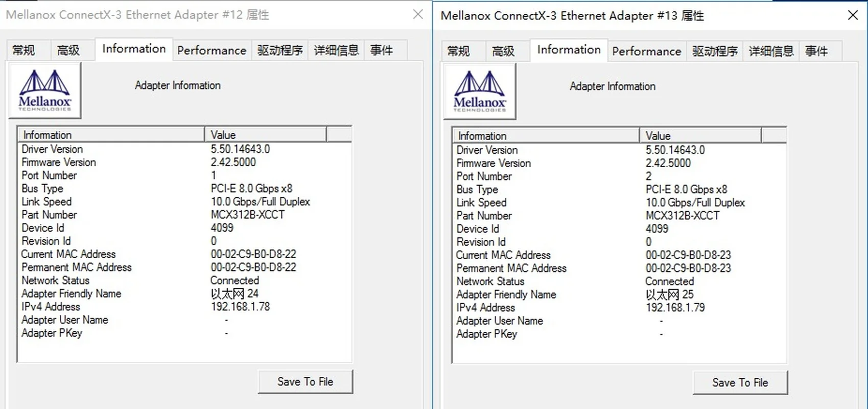Click Information column header in Adapter #13 list

(x=546, y=136)
